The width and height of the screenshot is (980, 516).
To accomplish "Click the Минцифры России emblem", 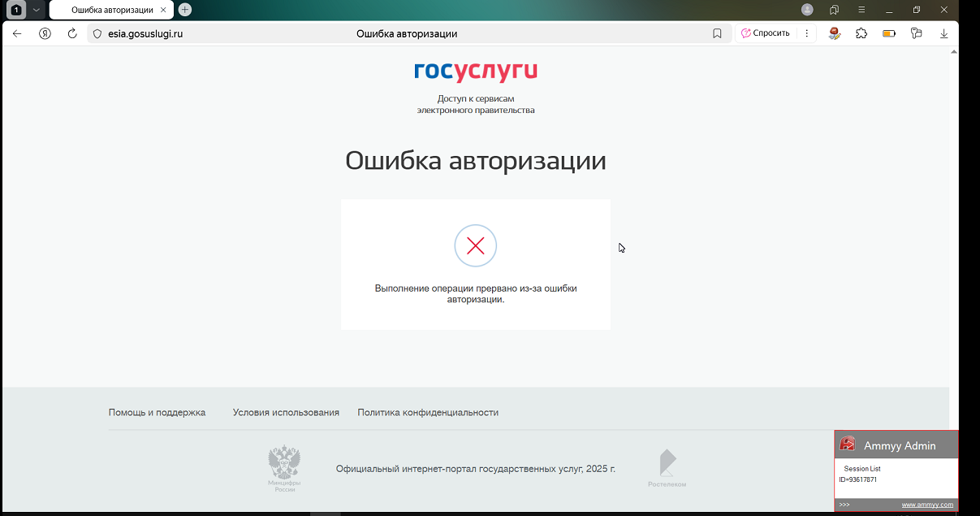I will coord(284,469).
